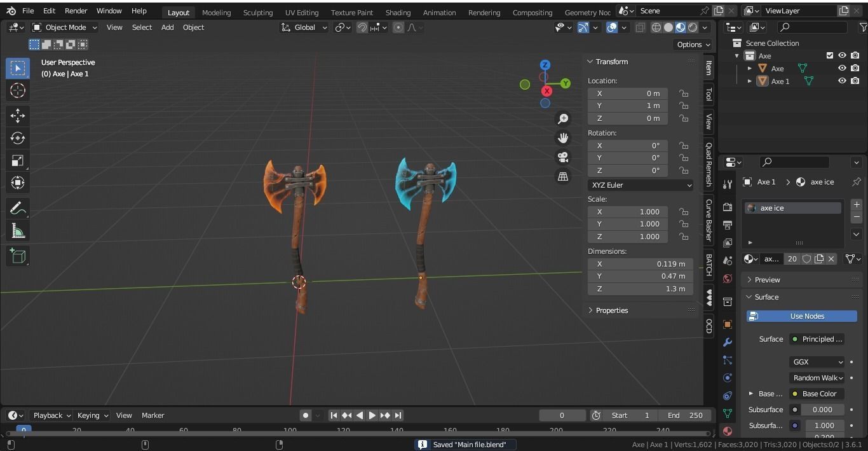868x451 pixels.
Task: Lock the Rotation Z value
Action: click(x=684, y=170)
